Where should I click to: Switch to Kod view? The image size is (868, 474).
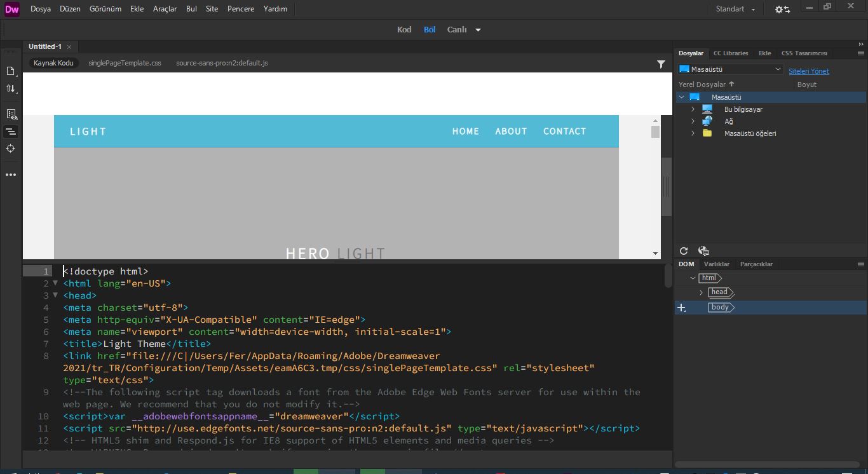click(x=404, y=30)
